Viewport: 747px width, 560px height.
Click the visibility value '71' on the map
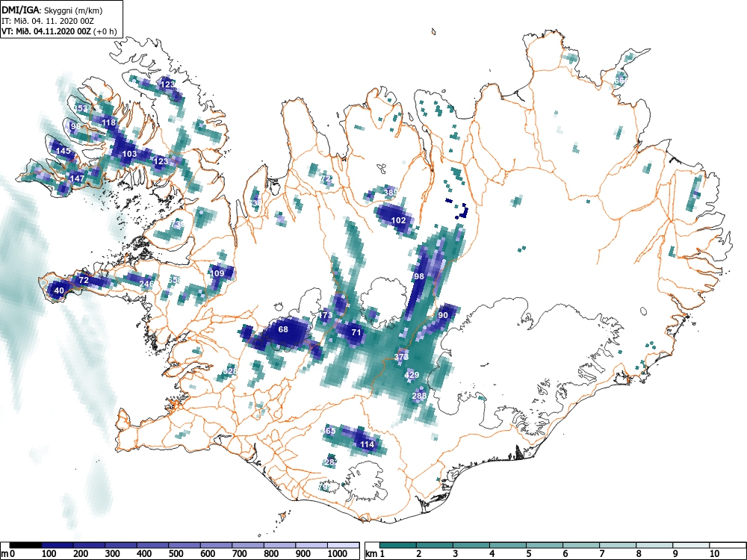[356, 332]
